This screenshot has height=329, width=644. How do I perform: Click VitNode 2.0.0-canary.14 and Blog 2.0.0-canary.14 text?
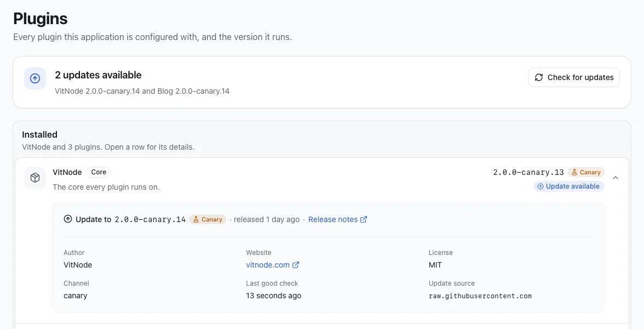142,91
